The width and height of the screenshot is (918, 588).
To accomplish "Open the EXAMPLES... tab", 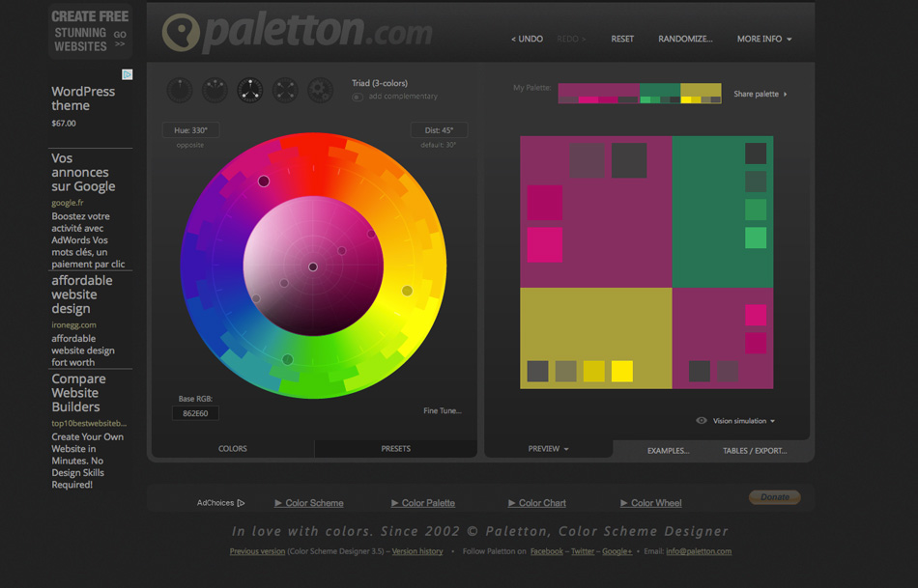I will (668, 451).
